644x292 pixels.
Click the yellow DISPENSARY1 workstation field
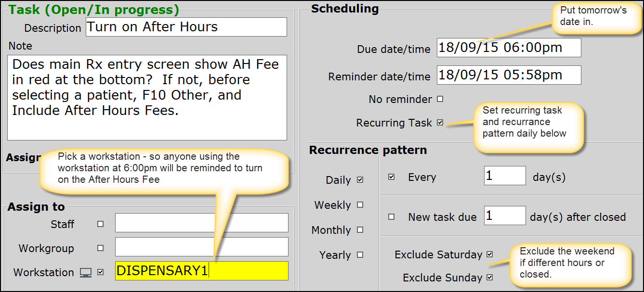201,271
